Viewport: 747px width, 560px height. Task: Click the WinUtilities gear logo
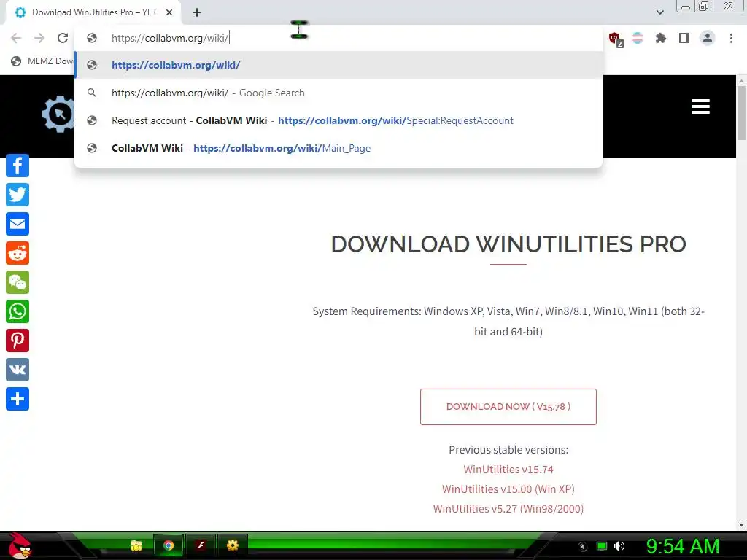click(x=58, y=114)
